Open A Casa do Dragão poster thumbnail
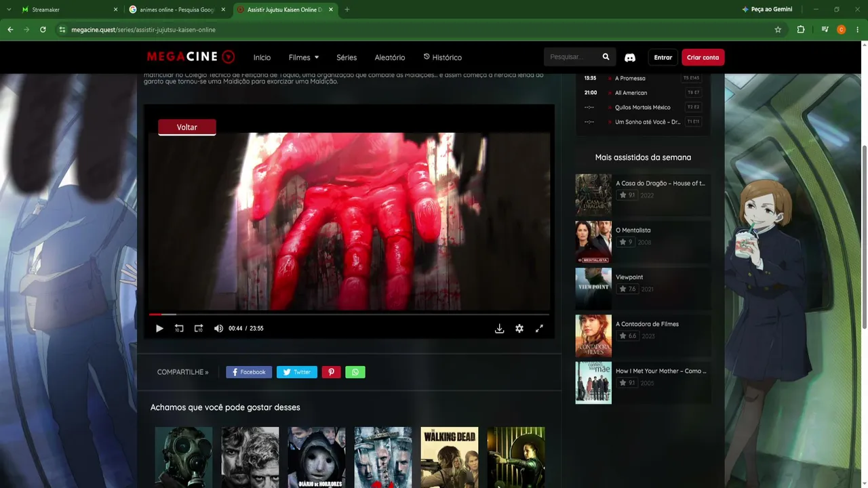The height and width of the screenshot is (488, 868). [593, 195]
